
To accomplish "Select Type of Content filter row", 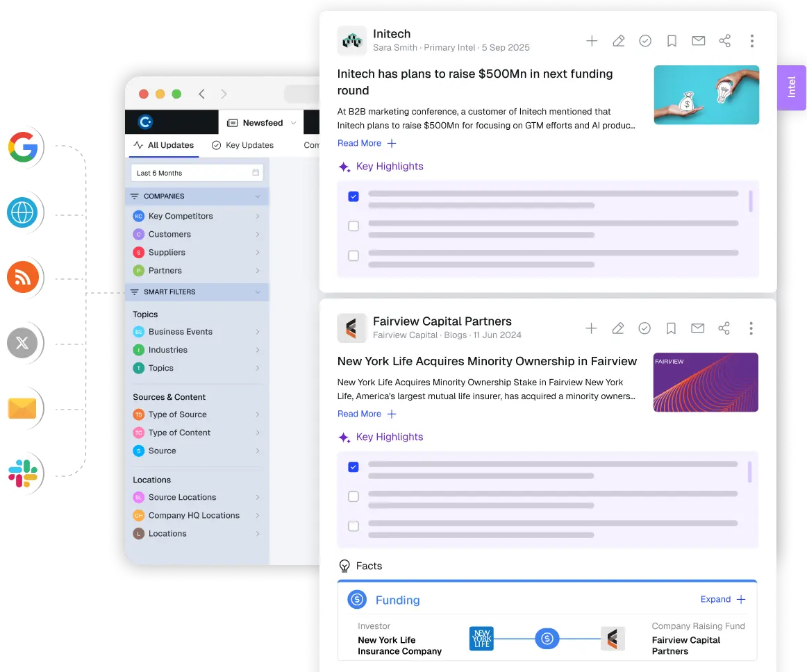I will [x=197, y=432].
